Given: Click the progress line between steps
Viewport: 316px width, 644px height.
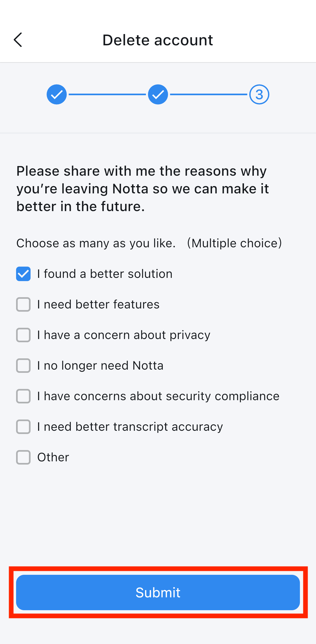Looking at the screenshot, I should 107,94.
